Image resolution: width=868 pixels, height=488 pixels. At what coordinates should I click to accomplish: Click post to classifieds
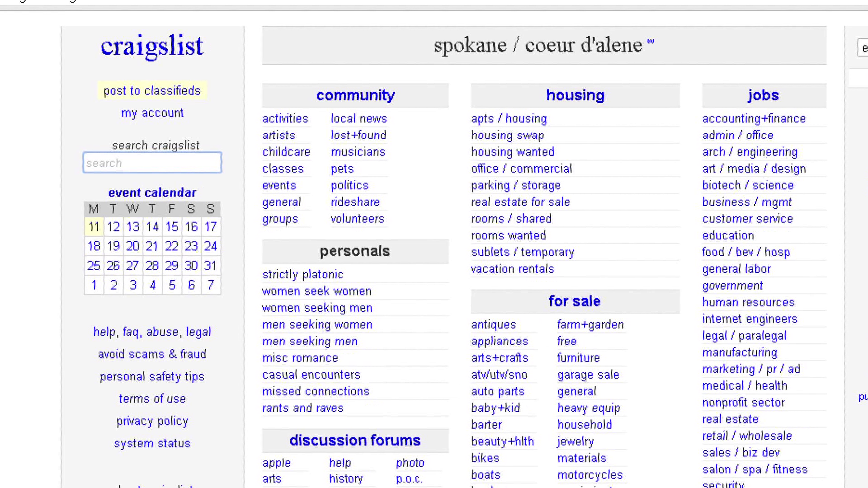click(x=152, y=90)
